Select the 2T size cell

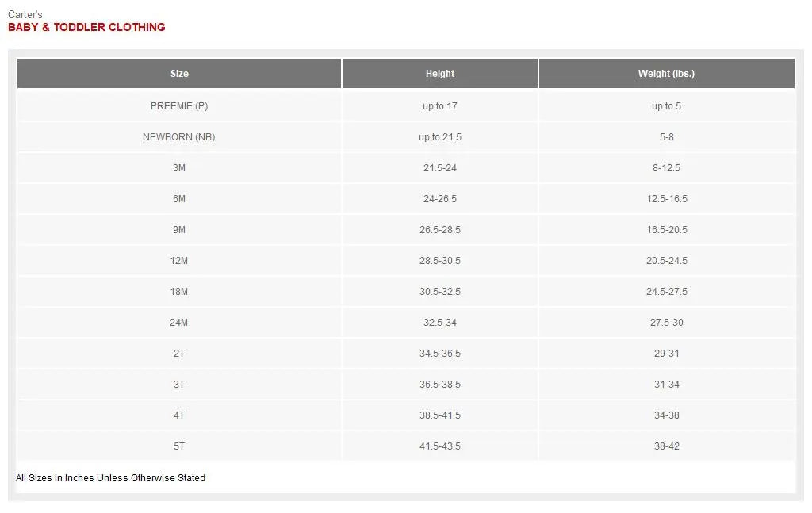point(179,354)
